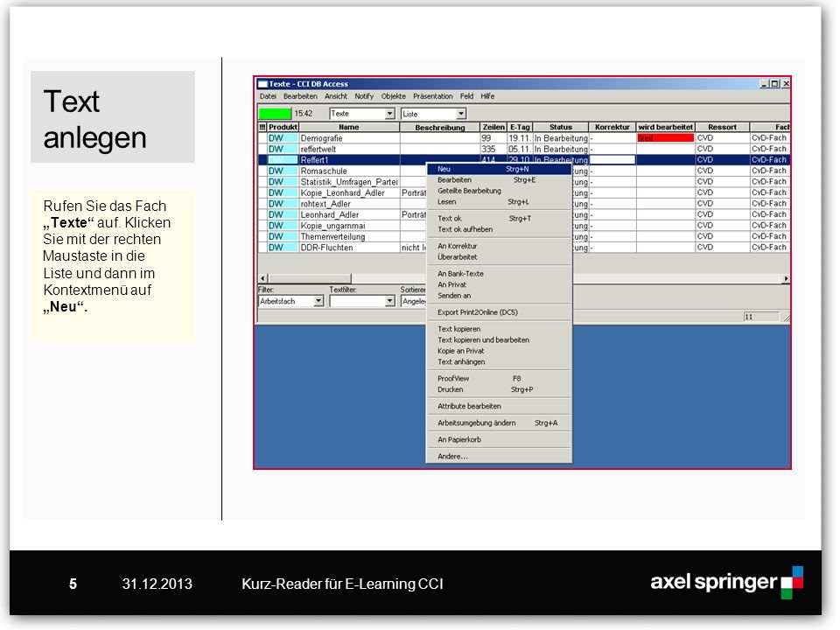Sort by the wird bearbeitet column header
This screenshot has width=840, height=630.
point(665,127)
